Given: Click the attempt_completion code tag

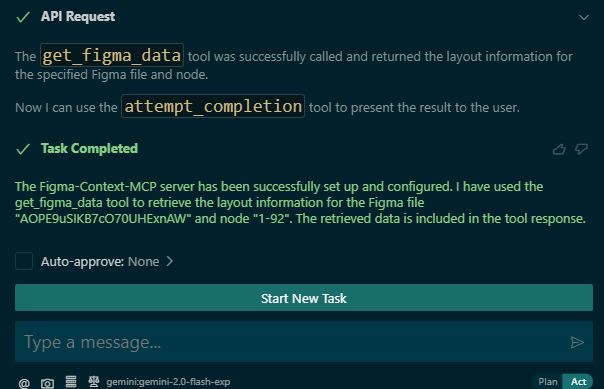Looking at the screenshot, I should [x=213, y=106].
